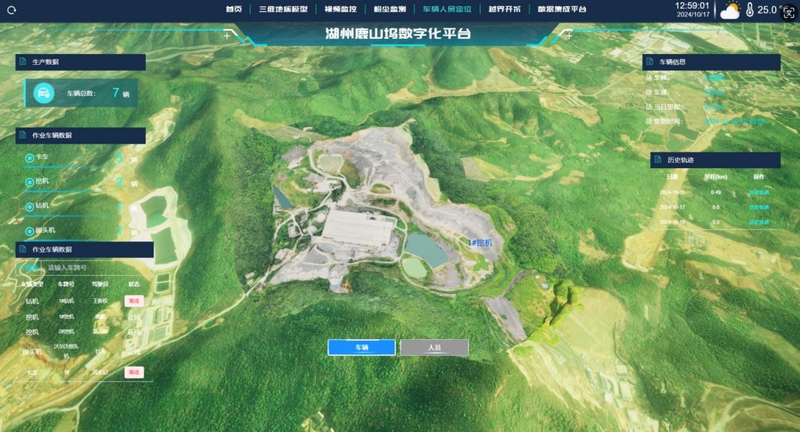
Task: Click the first 作业车辆数据 header icon
Action: coord(22,135)
